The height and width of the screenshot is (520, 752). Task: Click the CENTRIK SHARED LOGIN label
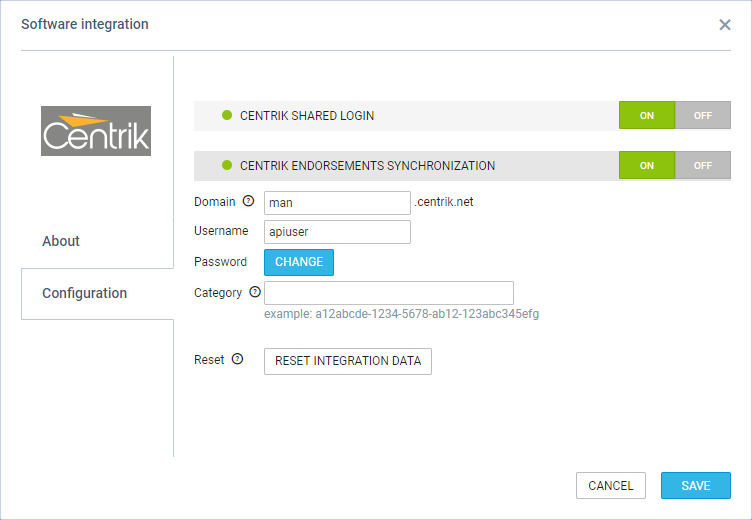click(307, 116)
